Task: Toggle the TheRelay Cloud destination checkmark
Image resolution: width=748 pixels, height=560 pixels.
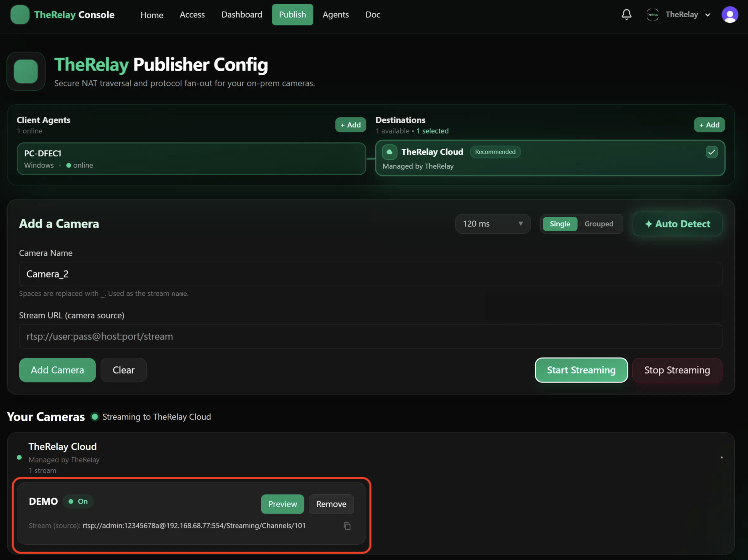Action: coord(712,152)
